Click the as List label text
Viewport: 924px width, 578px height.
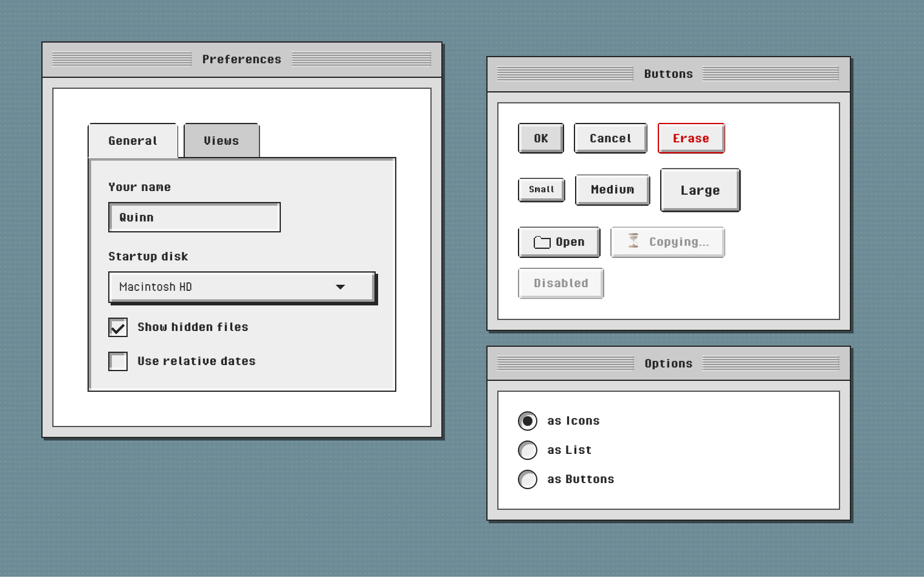[569, 450]
